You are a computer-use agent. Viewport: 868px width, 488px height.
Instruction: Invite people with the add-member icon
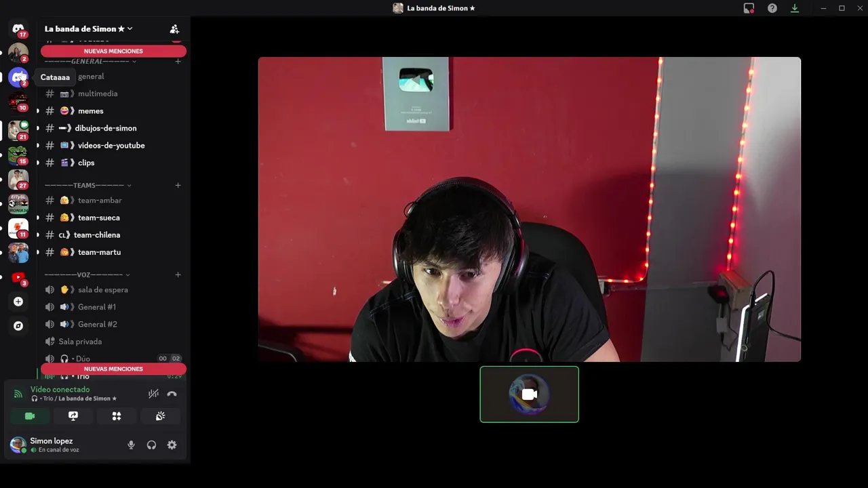click(x=174, y=29)
